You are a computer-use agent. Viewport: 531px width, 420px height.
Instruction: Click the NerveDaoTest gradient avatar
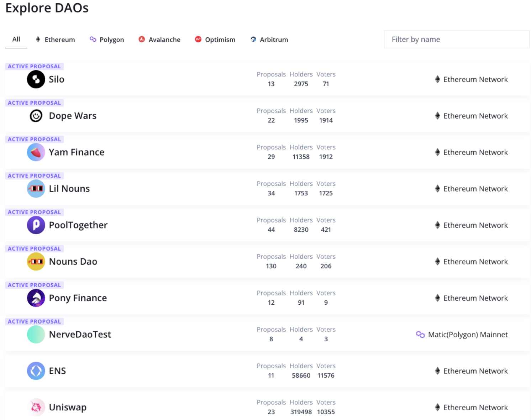pos(36,335)
